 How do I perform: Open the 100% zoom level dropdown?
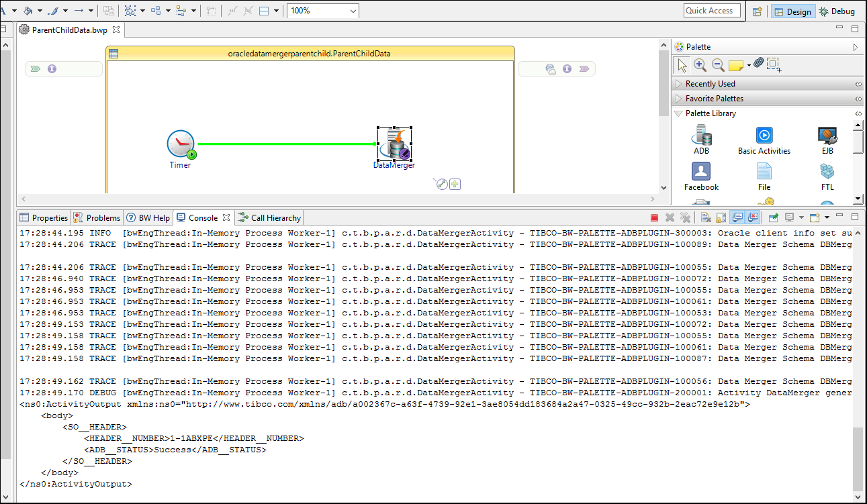(x=353, y=11)
